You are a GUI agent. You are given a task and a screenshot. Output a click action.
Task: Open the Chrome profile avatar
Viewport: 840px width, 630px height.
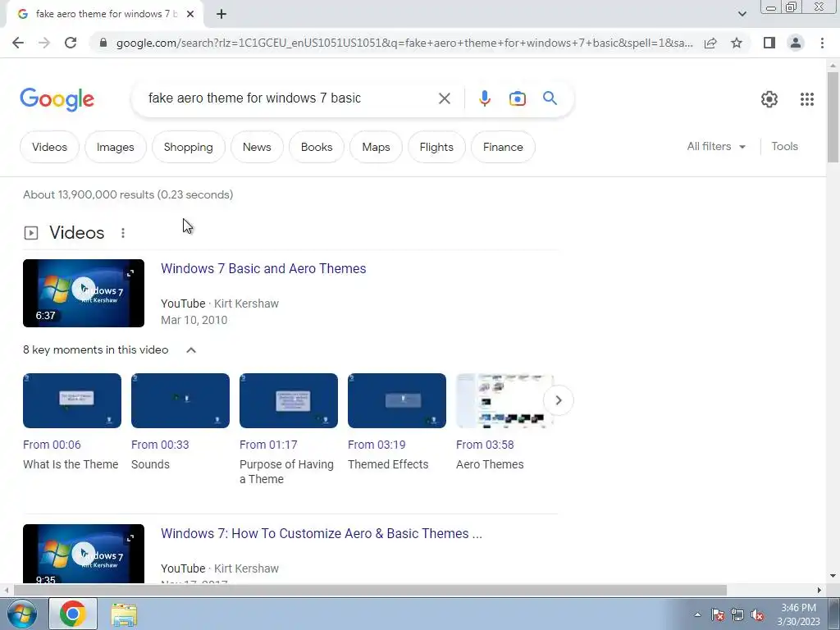pyautogui.click(x=796, y=43)
